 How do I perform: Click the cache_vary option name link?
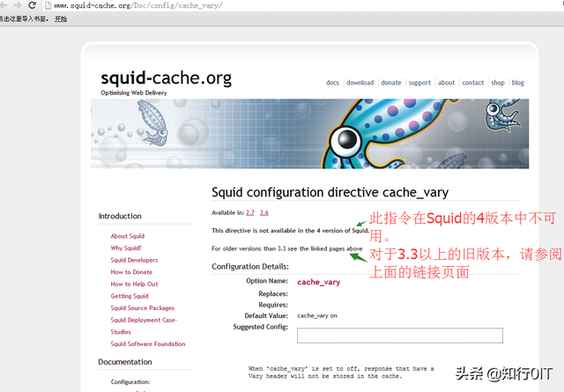pyautogui.click(x=318, y=282)
